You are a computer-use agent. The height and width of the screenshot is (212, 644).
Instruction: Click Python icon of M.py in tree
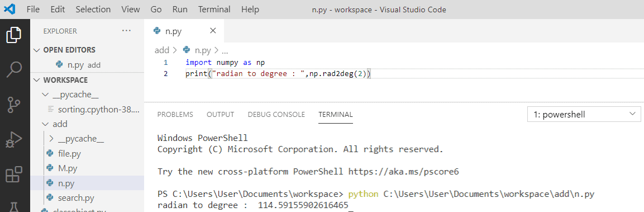50,168
